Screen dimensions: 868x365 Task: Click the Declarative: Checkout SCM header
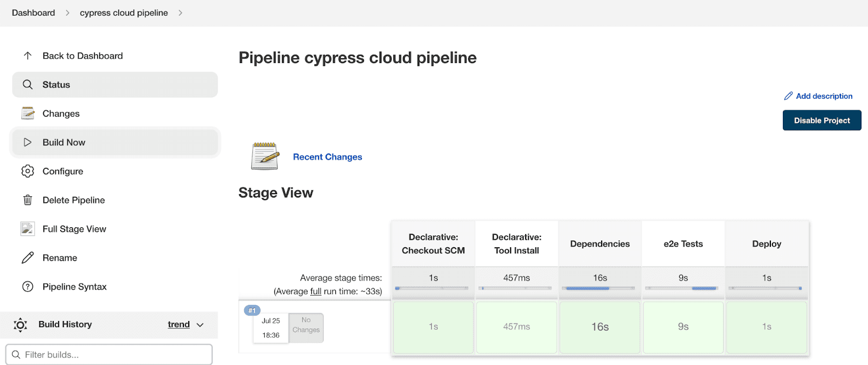pos(433,244)
